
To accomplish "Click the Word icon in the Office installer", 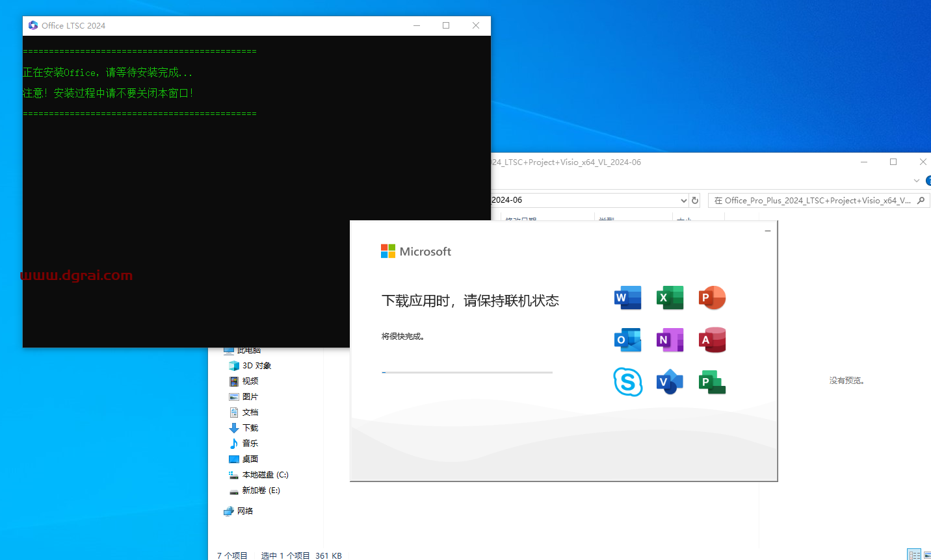I will click(628, 298).
